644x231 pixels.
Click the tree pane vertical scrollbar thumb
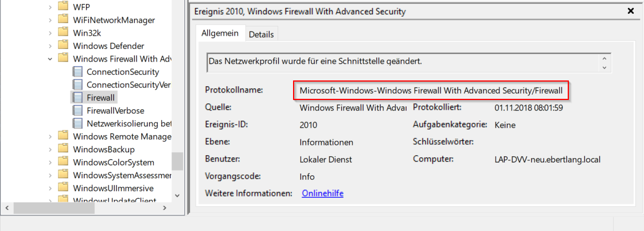coord(177,161)
